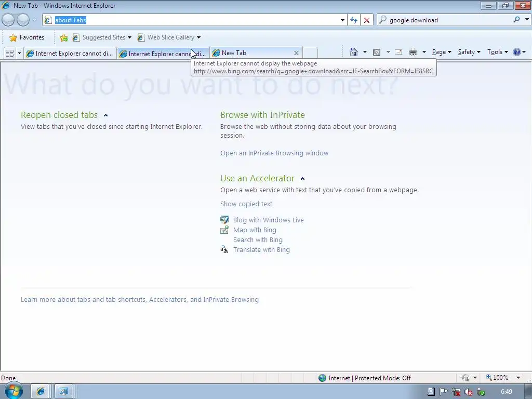Select the New Tab tab
The height and width of the screenshot is (399, 532).
(251, 53)
